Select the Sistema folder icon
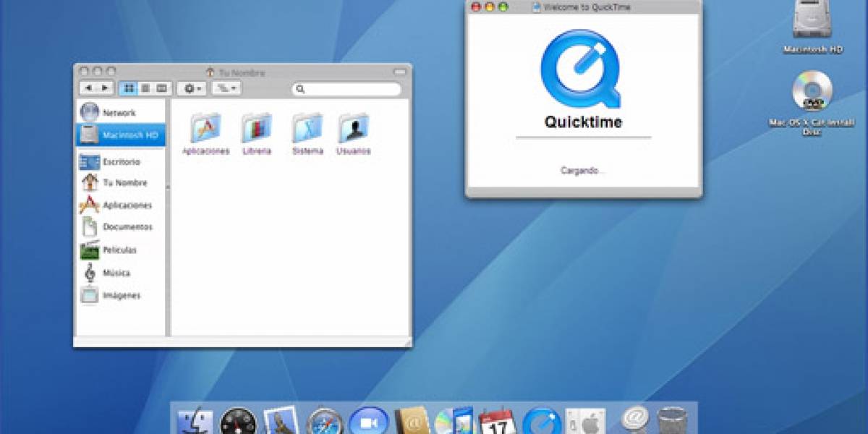 [x=307, y=128]
